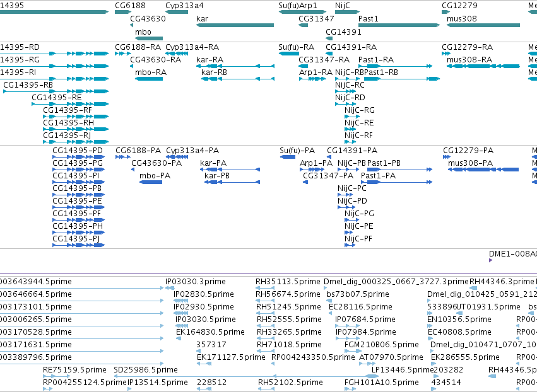
Task: Select the NijC-RG transcript label
Action: (x=360, y=110)
